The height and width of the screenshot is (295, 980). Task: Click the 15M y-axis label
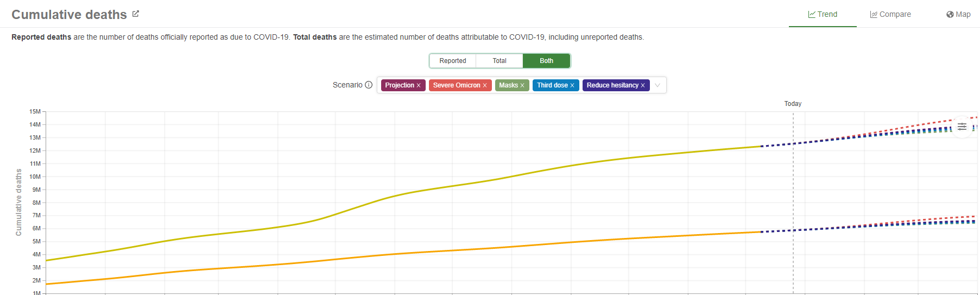tap(35, 111)
